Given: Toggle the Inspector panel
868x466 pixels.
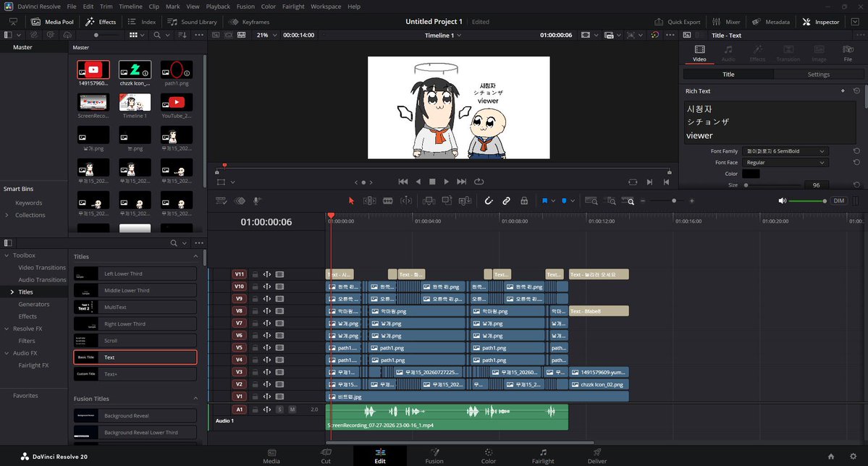Looking at the screenshot, I should pyautogui.click(x=821, y=22).
